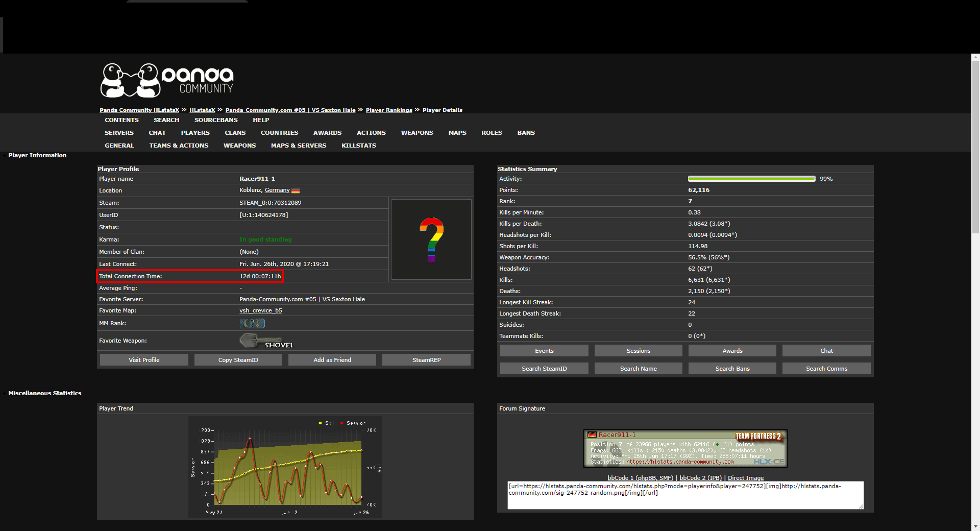Click inside the bbCode signature text box

pyautogui.click(x=685, y=499)
